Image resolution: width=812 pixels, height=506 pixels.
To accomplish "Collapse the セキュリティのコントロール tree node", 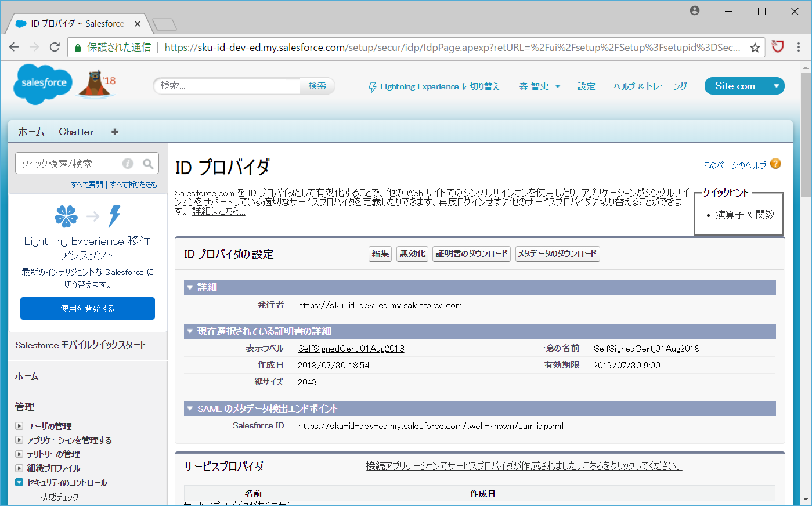I will click(x=19, y=482).
